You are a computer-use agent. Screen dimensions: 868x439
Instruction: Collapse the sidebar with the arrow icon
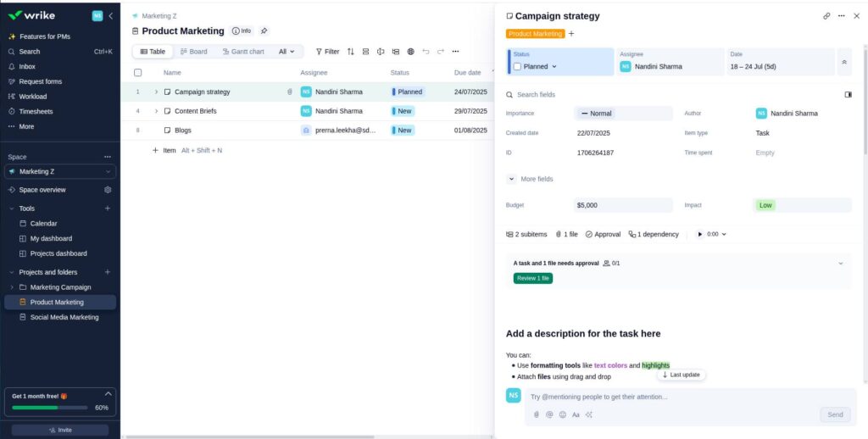coord(111,15)
